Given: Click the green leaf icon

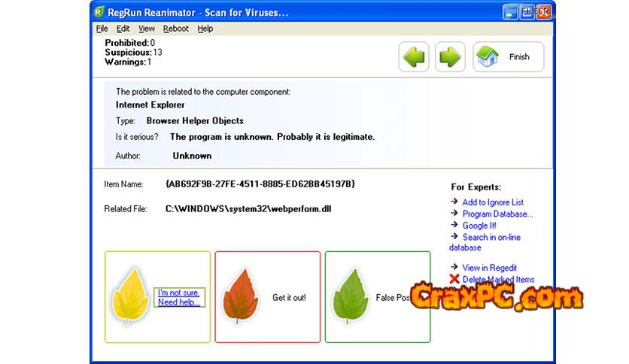Looking at the screenshot, I should tap(350, 296).
